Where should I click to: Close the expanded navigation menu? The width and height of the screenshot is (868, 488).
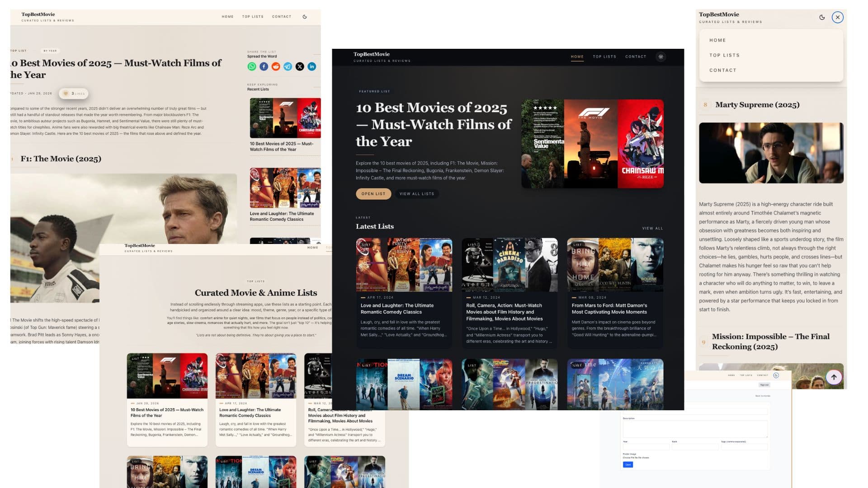838,17
